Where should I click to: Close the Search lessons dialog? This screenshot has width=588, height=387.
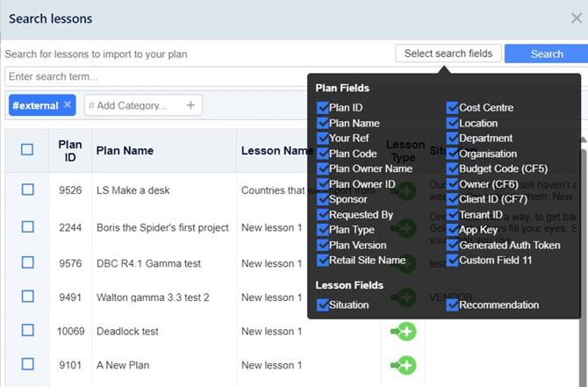pyautogui.click(x=577, y=18)
